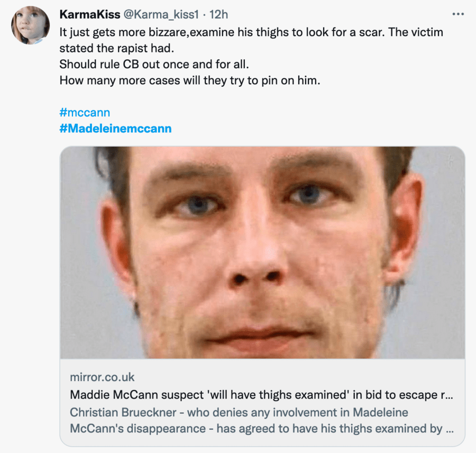
Task: Open the 'Maddie McCann suspect' article headline
Action: tap(259, 395)
